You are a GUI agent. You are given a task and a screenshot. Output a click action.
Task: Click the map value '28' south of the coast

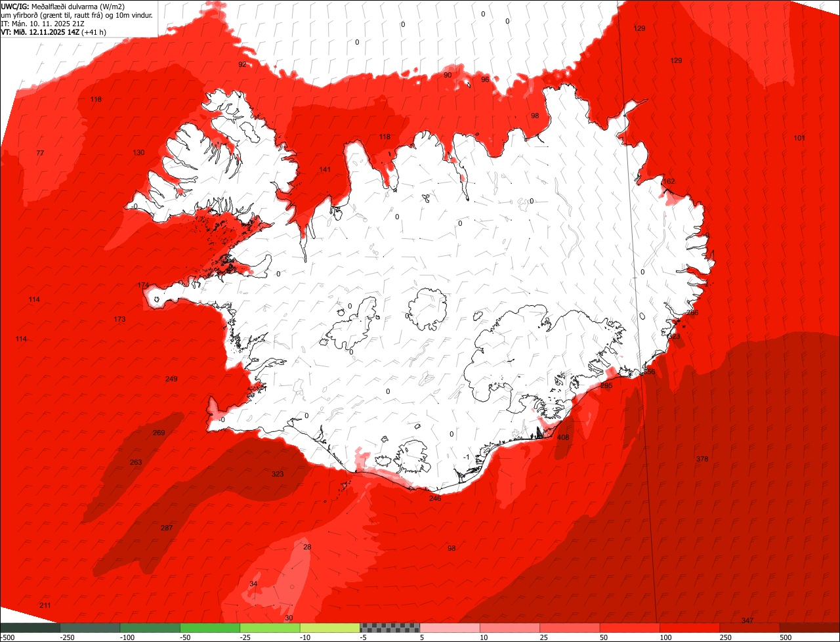coord(307,547)
